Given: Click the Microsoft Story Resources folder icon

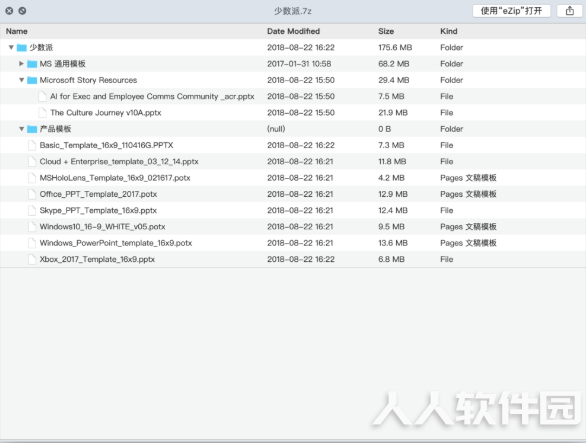Looking at the screenshot, I should (32, 80).
